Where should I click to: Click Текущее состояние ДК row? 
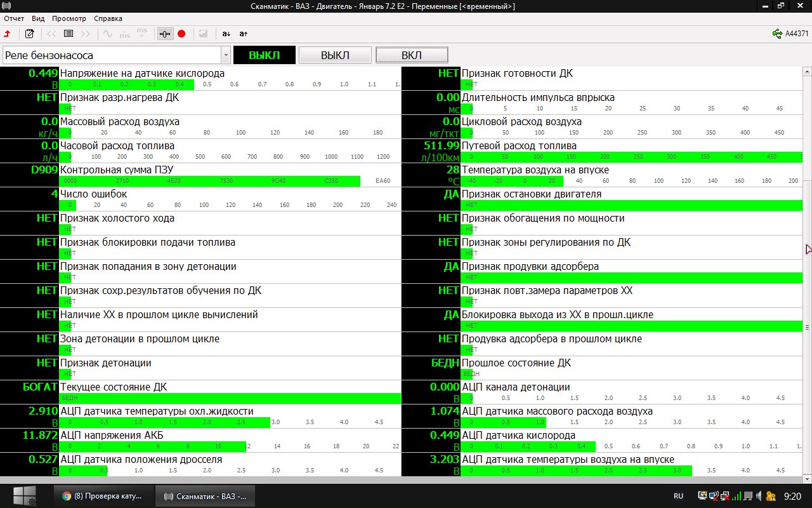click(x=200, y=392)
